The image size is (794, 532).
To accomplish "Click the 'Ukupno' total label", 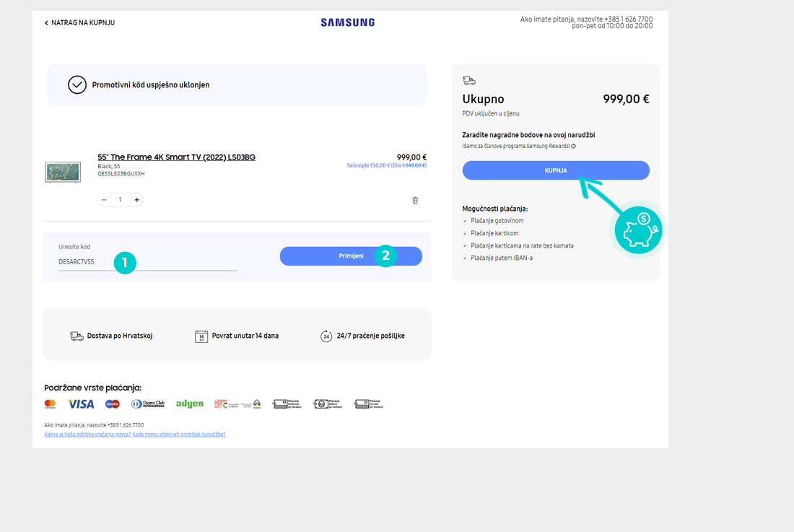I will pyautogui.click(x=483, y=99).
